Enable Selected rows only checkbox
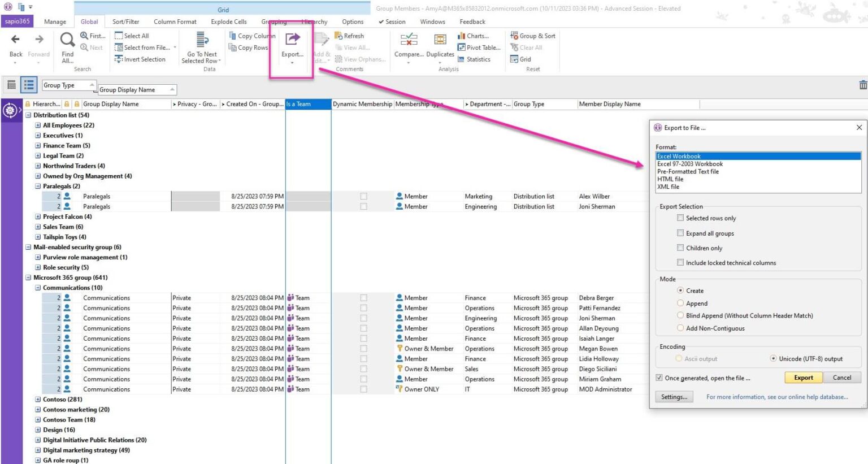Image resolution: width=868 pixels, height=464 pixels. [680, 218]
